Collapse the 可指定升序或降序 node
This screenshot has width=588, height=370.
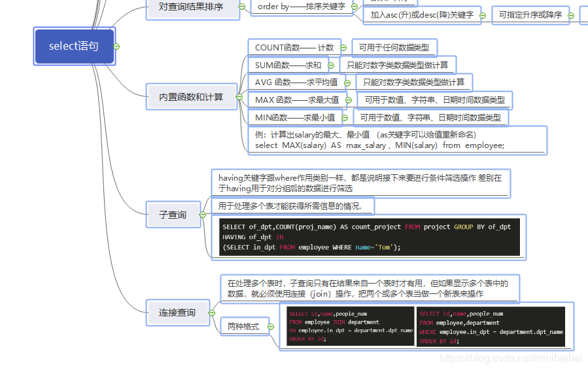571,16
